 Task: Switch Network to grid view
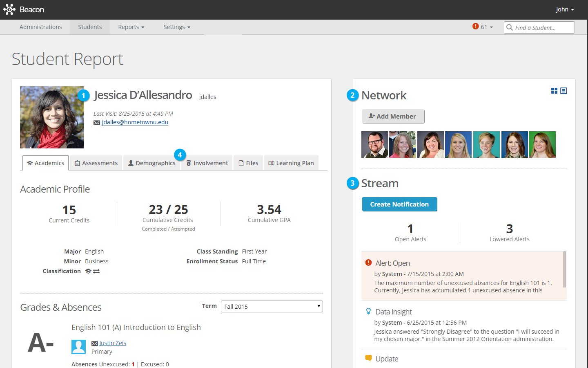click(x=554, y=91)
